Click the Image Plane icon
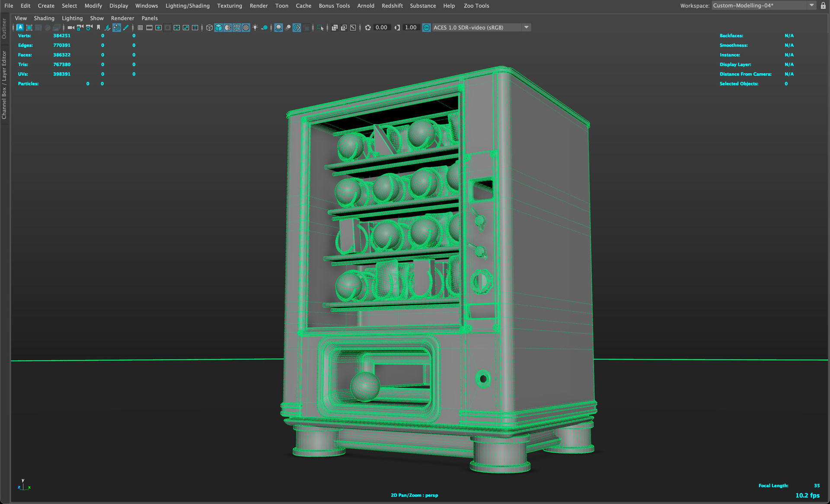830x504 pixels. (108, 27)
